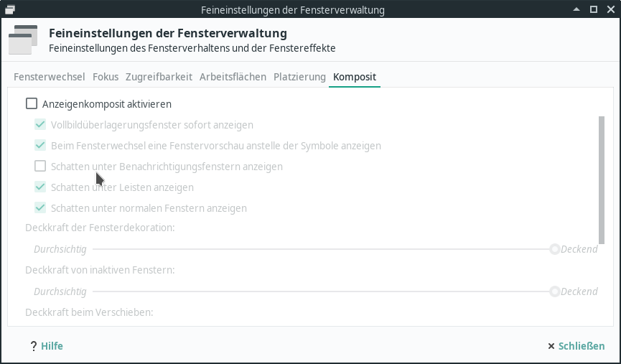Image resolution: width=621 pixels, height=364 pixels.
Task: Click the window menu icon in title bar
Action: pos(9,10)
